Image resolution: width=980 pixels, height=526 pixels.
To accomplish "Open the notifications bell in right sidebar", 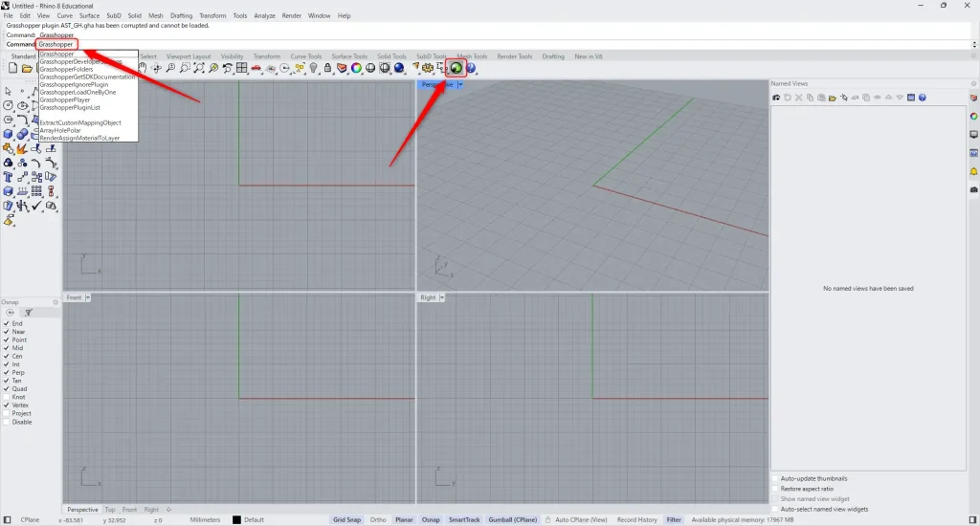I will 973,171.
